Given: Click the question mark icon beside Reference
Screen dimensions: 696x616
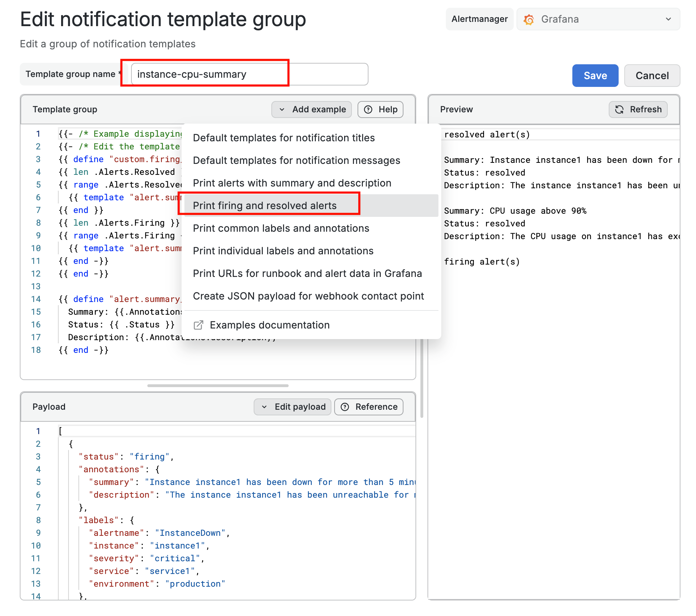Looking at the screenshot, I should 345,407.
